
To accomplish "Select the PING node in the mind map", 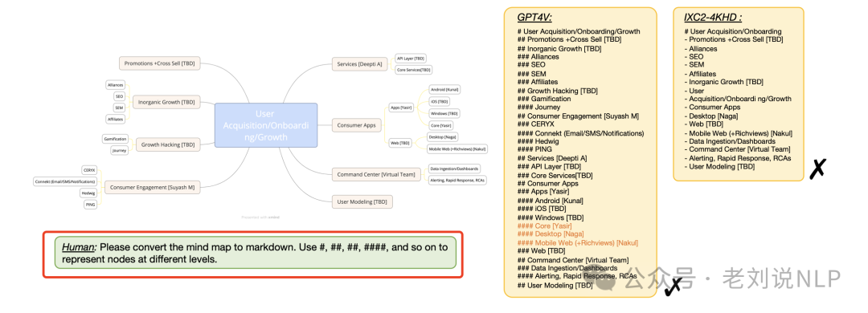I will [91, 204].
